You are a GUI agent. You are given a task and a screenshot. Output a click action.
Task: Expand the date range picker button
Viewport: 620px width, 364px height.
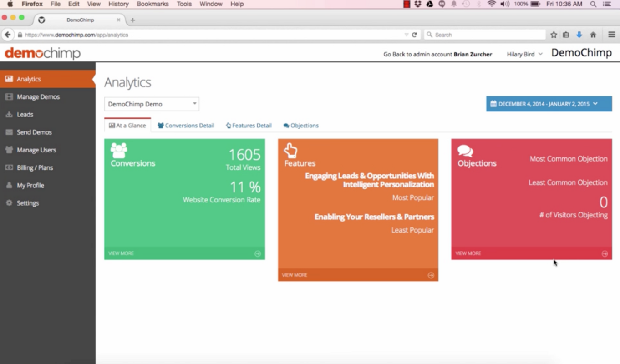549,104
